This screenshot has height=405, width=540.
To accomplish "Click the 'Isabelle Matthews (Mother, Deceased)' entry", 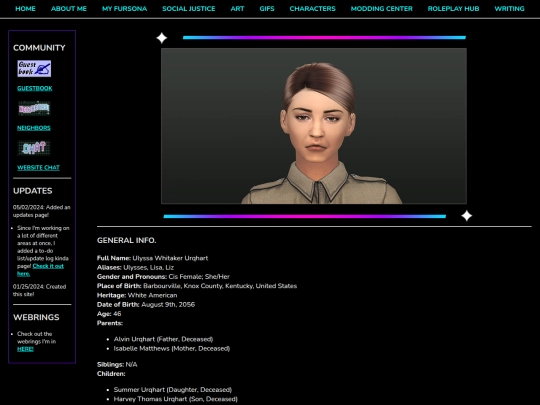I will point(172,349).
